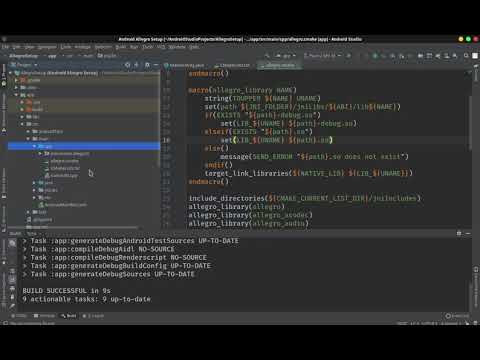Click the Make Project hammer icon
The image size is (480, 360).
pos(267,56)
